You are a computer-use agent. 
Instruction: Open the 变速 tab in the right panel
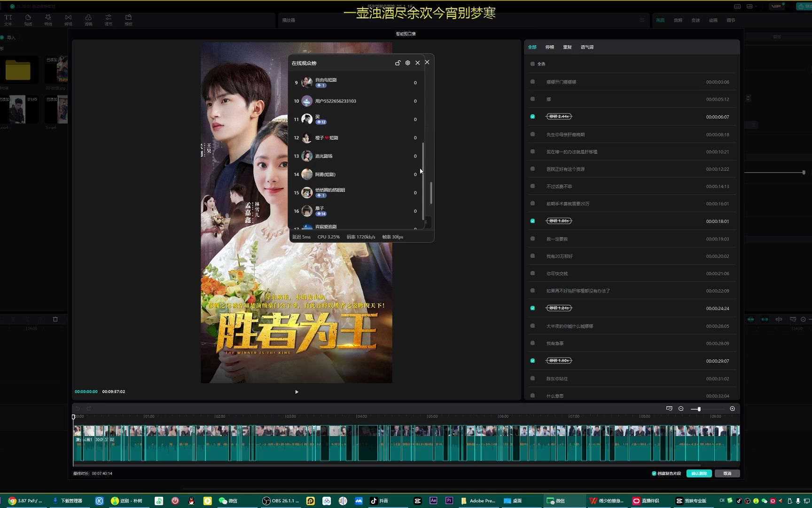pyautogui.click(x=696, y=20)
